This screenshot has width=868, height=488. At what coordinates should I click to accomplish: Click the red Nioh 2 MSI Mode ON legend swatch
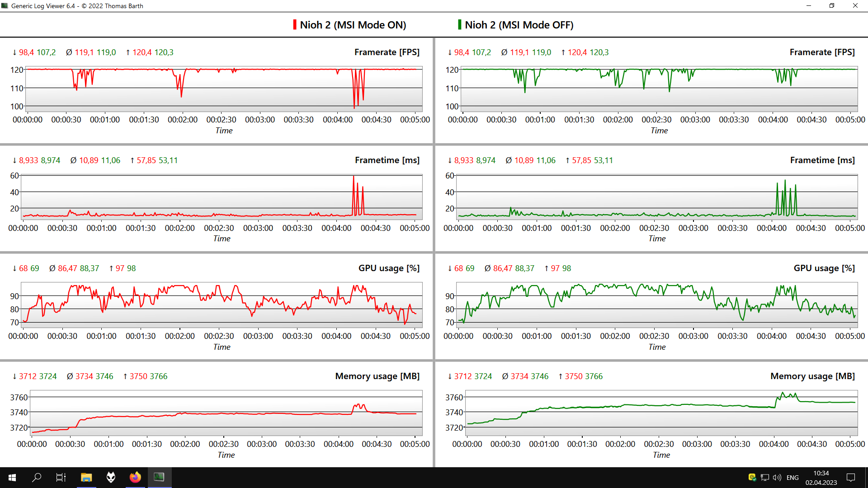295,25
